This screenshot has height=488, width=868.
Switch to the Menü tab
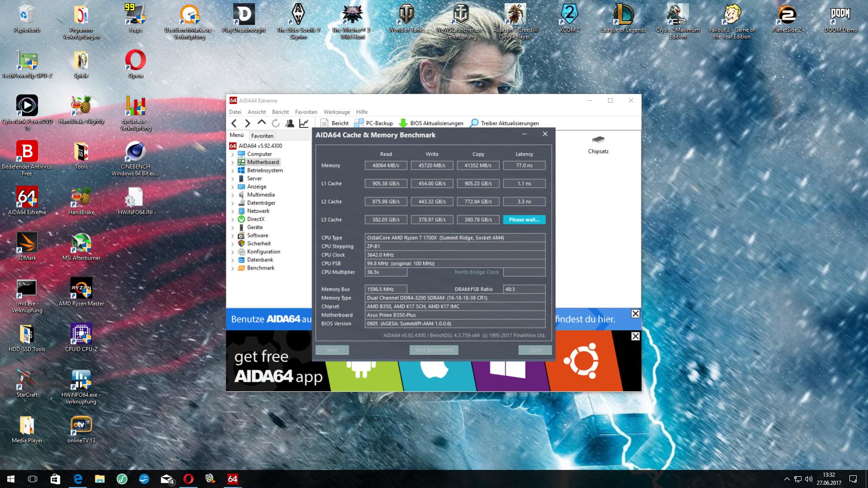pos(237,135)
